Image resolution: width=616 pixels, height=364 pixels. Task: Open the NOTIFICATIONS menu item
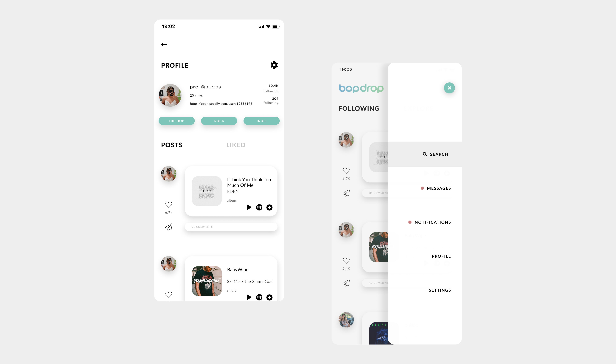432,222
